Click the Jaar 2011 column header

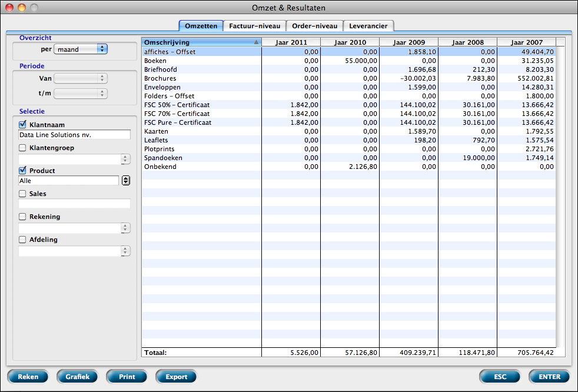tap(291, 42)
